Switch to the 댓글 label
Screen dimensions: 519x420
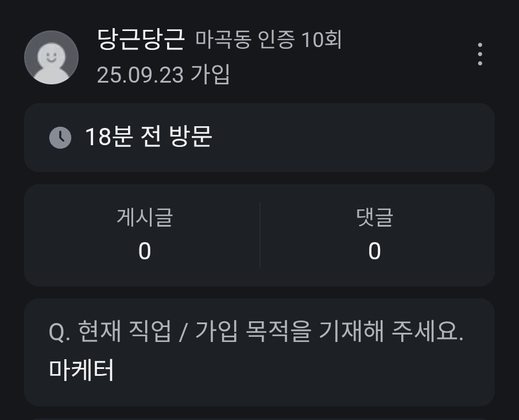tap(374, 218)
